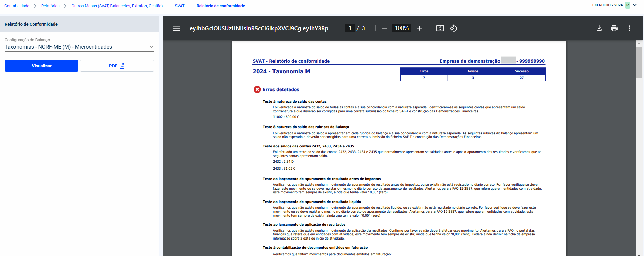
Task: Open the Configuração do Balanço dropdown
Action: click(79, 47)
